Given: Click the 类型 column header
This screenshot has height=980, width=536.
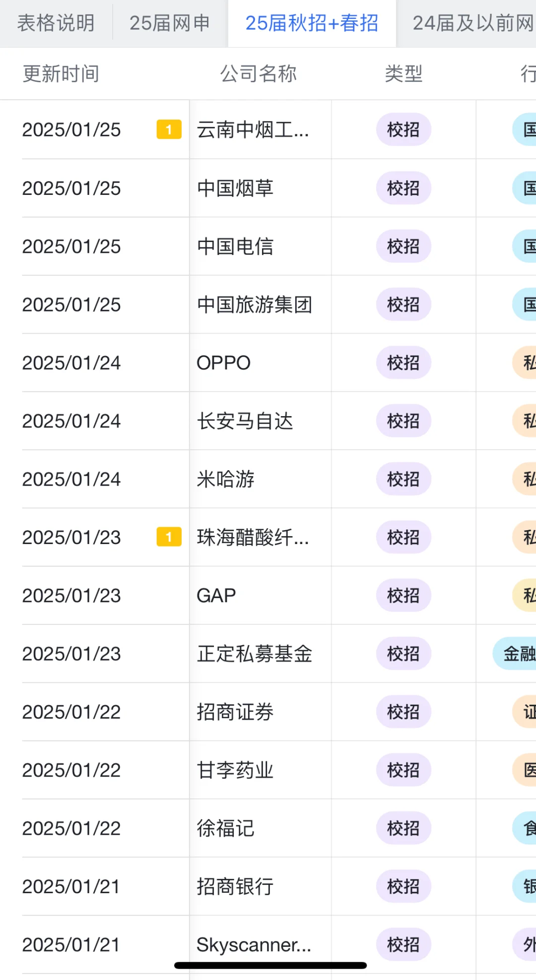Looking at the screenshot, I should coord(403,74).
